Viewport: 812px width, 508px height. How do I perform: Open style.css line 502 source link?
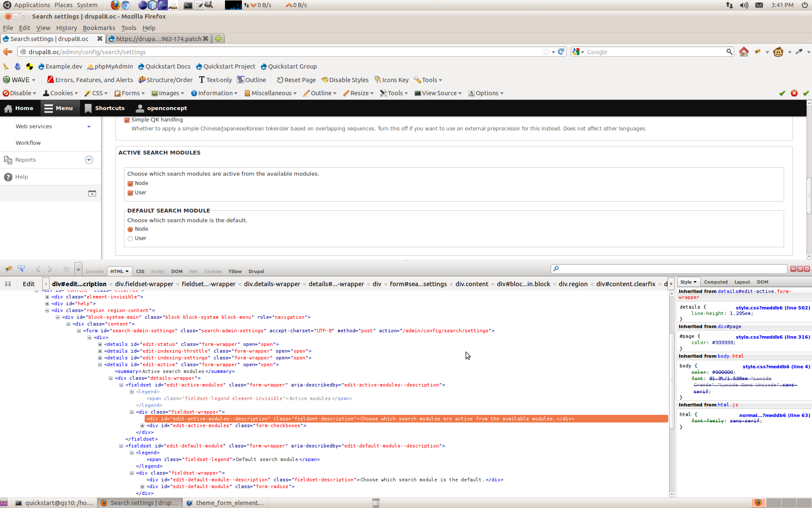coord(773,308)
